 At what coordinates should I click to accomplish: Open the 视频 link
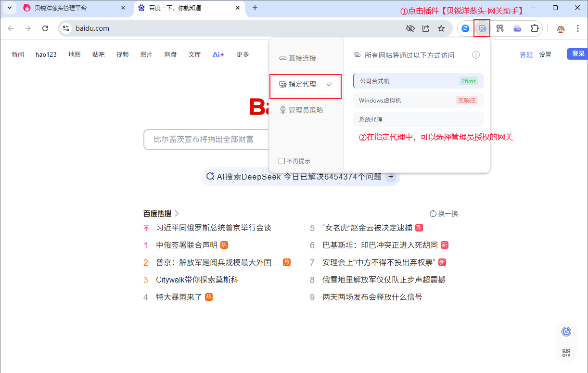[123, 55]
